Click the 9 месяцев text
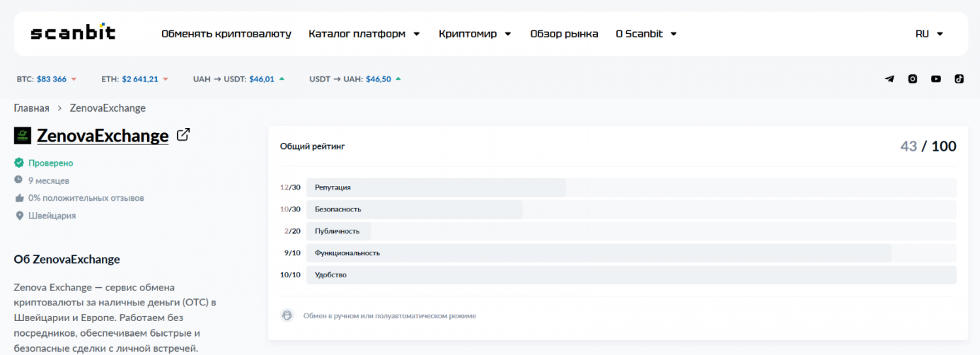The image size is (980, 355). 49,180
